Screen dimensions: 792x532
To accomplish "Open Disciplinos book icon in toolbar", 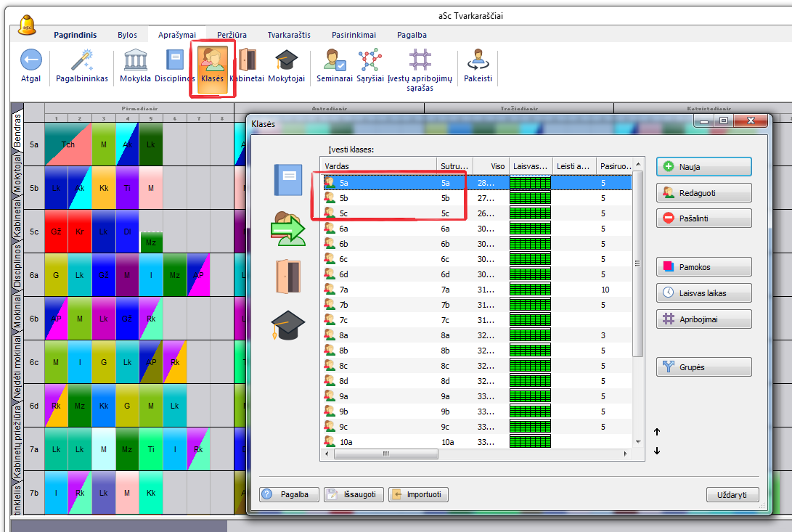I will click(x=175, y=61).
